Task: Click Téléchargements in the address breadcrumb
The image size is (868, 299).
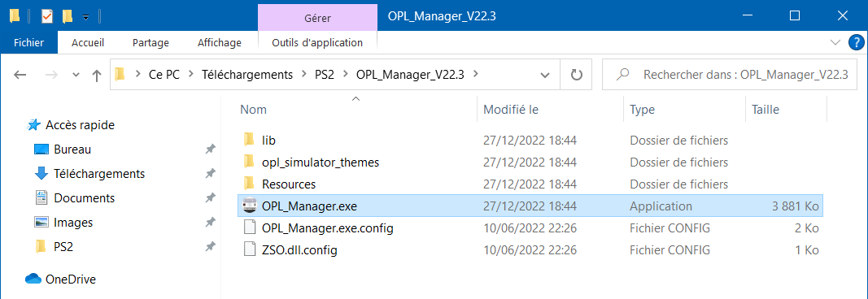Action: click(x=246, y=75)
